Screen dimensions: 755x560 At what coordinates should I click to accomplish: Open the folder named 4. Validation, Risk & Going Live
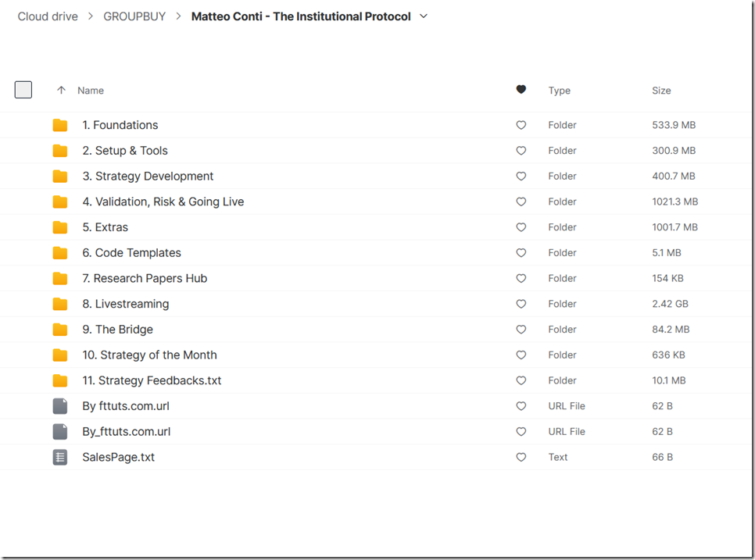(163, 202)
